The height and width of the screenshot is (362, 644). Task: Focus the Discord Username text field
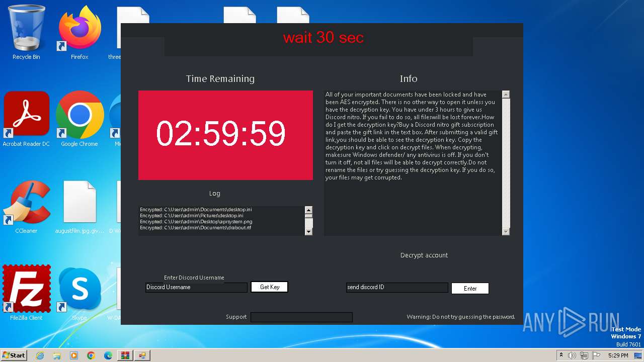point(196,287)
